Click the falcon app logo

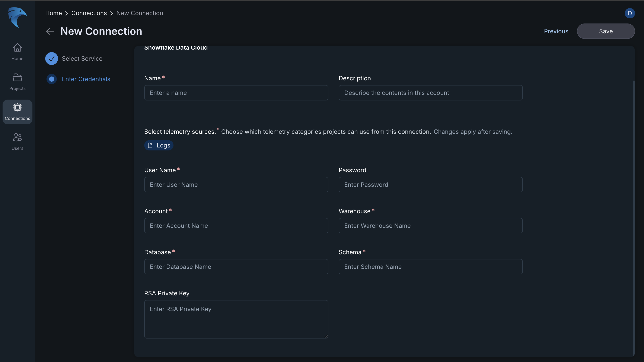(17, 17)
